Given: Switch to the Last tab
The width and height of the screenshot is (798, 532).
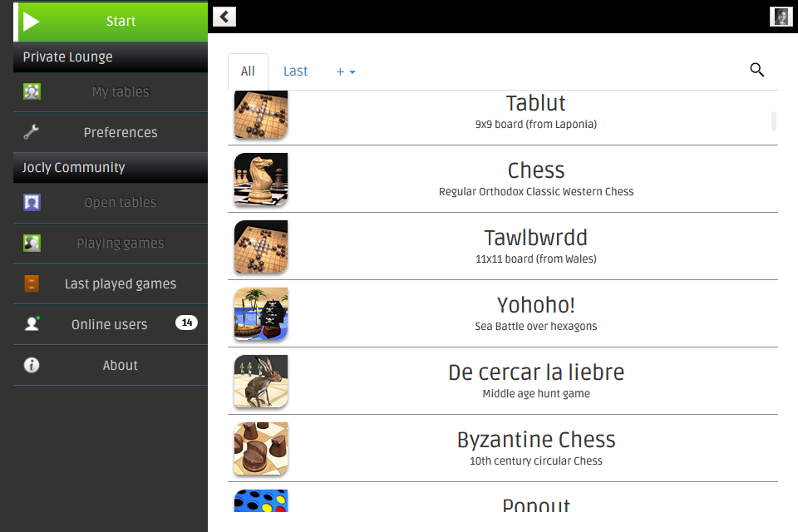Looking at the screenshot, I should pyautogui.click(x=296, y=71).
